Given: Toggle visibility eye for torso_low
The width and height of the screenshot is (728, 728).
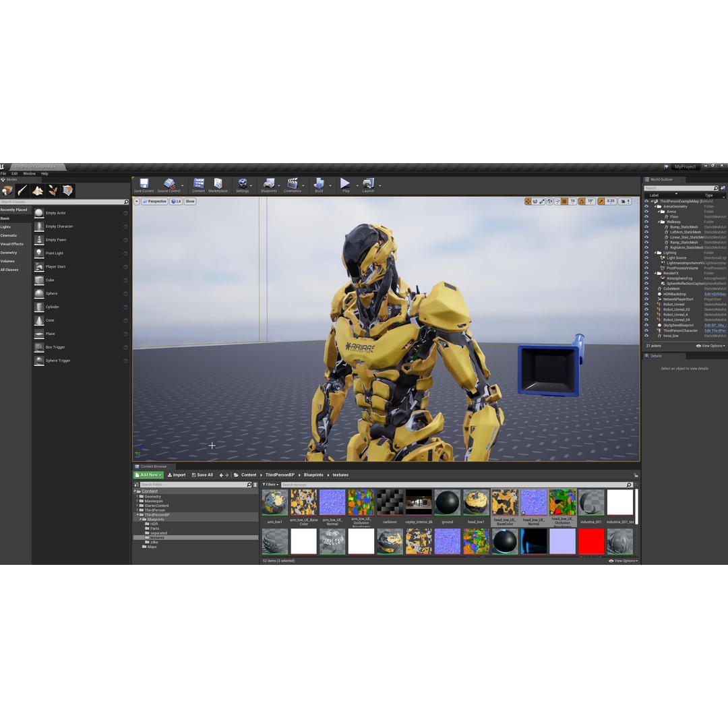Looking at the screenshot, I should [646, 336].
